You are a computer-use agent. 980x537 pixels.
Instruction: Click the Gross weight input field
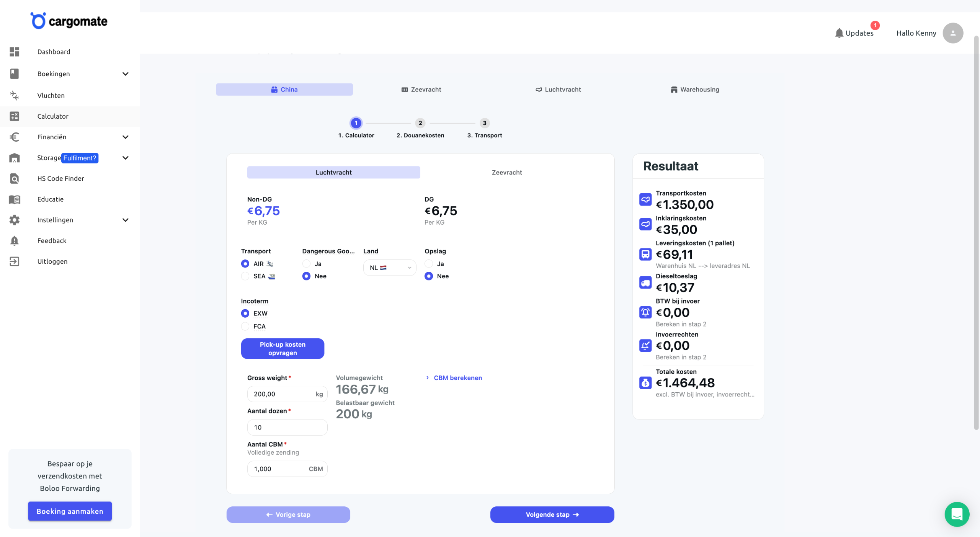tap(281, 394)
